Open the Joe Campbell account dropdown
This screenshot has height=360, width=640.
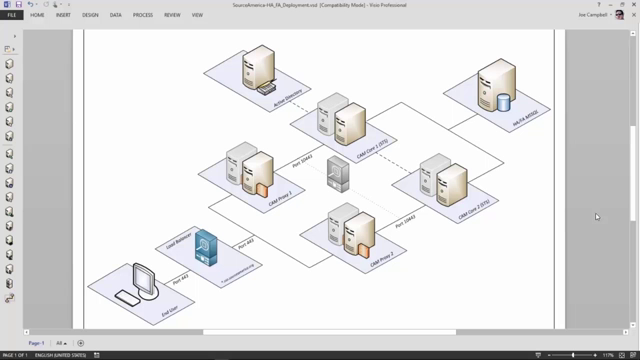611,15
